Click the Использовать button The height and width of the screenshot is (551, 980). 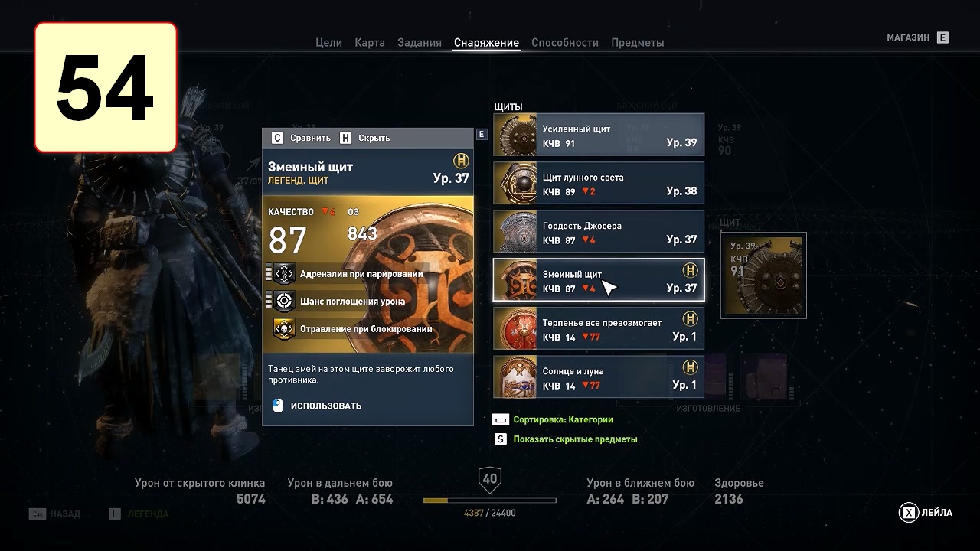coord(317,406)
